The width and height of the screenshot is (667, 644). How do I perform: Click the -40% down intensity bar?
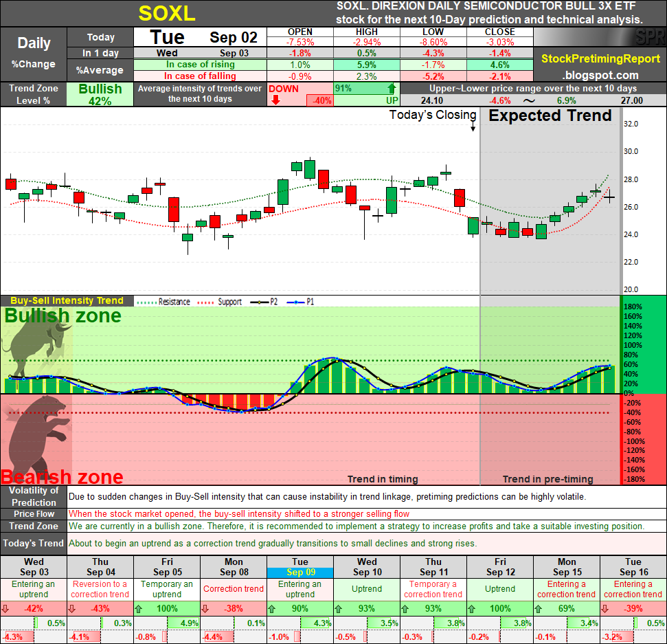tap(320, 101)
